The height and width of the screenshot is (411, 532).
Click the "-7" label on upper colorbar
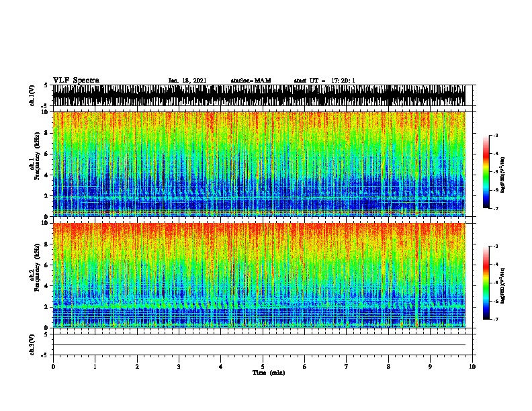(495, 208)
